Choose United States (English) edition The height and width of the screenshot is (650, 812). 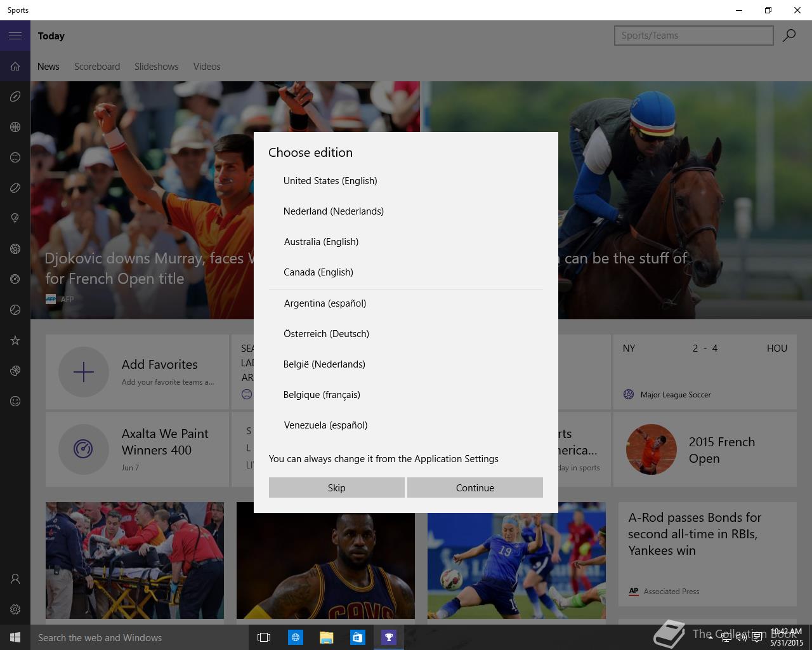406,181
